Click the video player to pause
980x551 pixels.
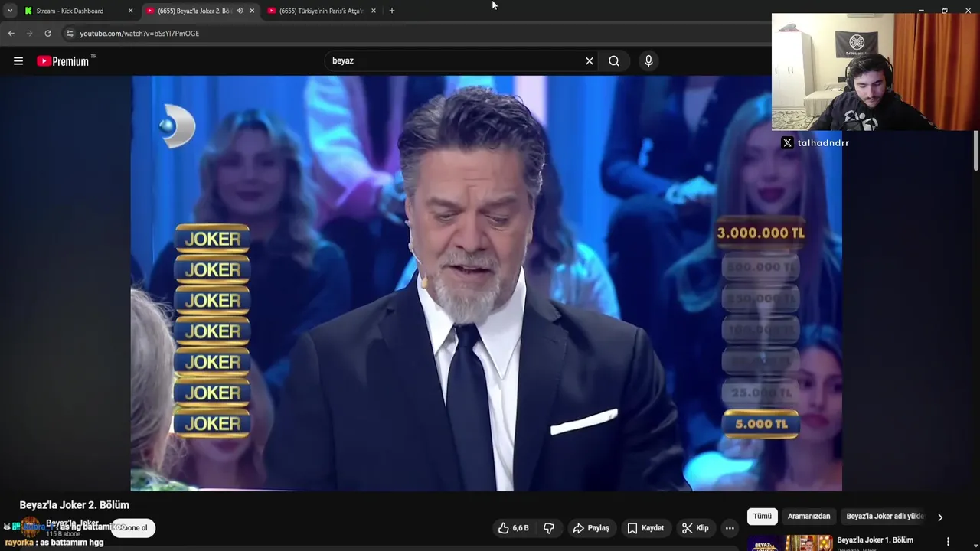coord(486,283)
